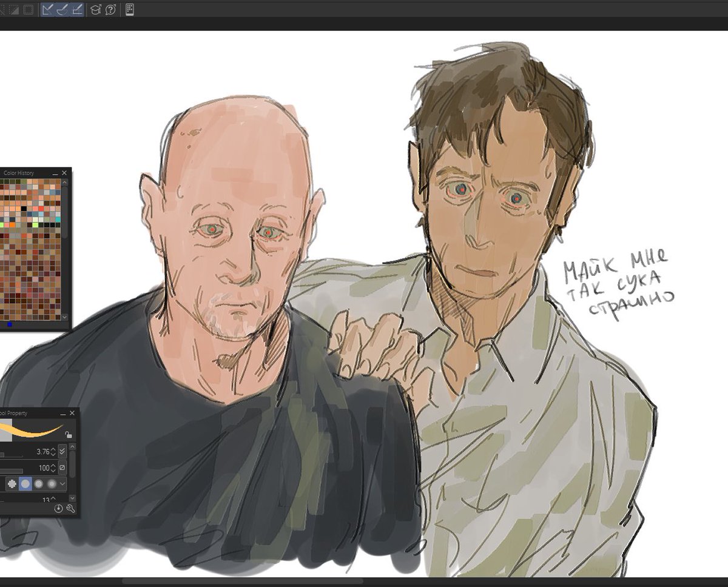Click the Invert selected area icon

click(x=13, y=10)
